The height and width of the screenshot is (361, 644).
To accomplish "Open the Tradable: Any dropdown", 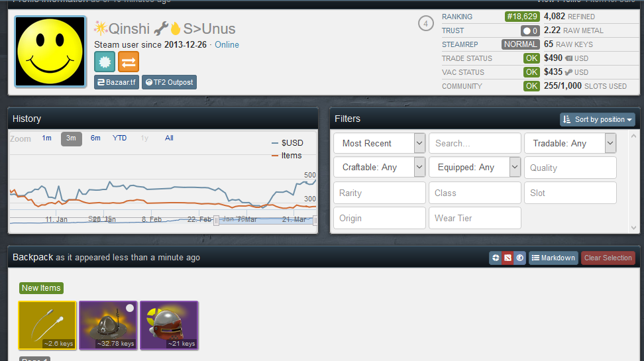I will [570, 143].
